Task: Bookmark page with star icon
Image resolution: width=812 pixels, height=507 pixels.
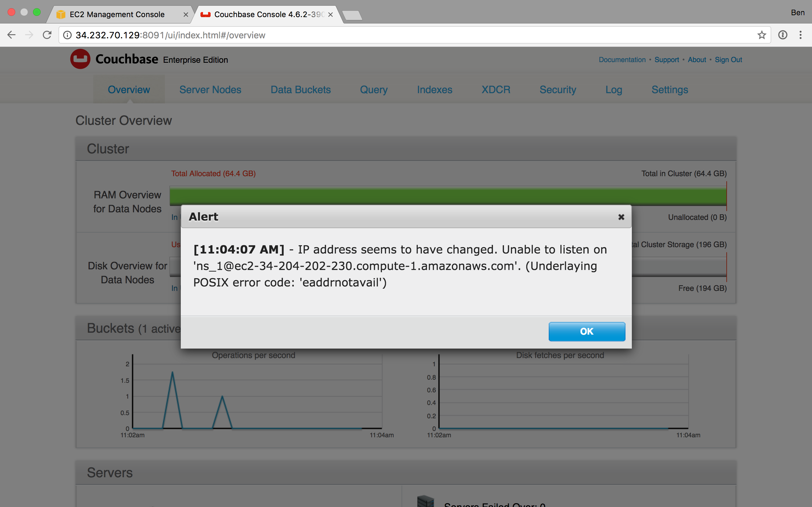Action: (761, 35)
